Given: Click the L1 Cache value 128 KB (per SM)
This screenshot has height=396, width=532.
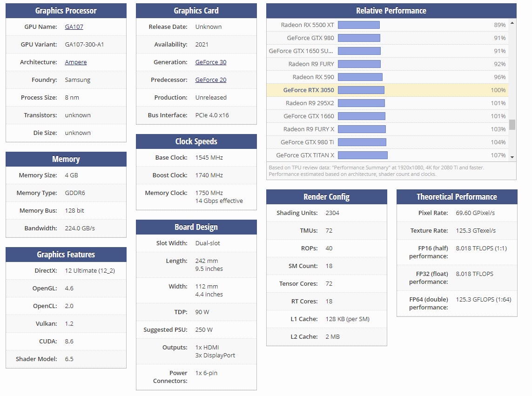Looking at the screenshot, I should (x=347, y=319).
